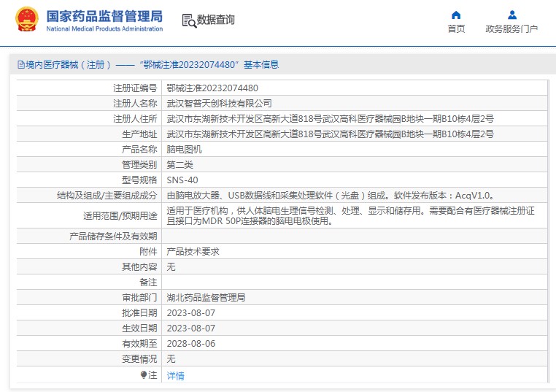
Task: Click the 注册证编号 label
Action: point(135,88)
